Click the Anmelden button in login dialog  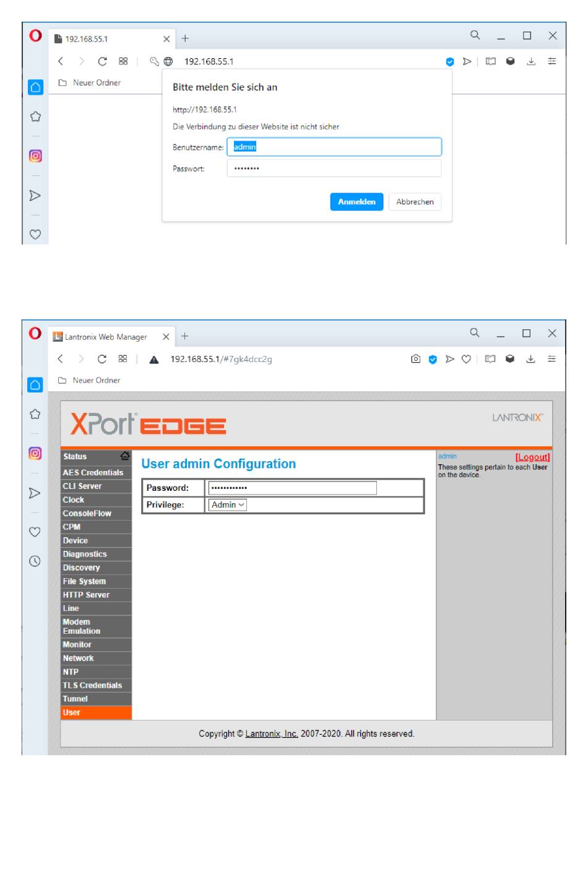coord(357,202)
